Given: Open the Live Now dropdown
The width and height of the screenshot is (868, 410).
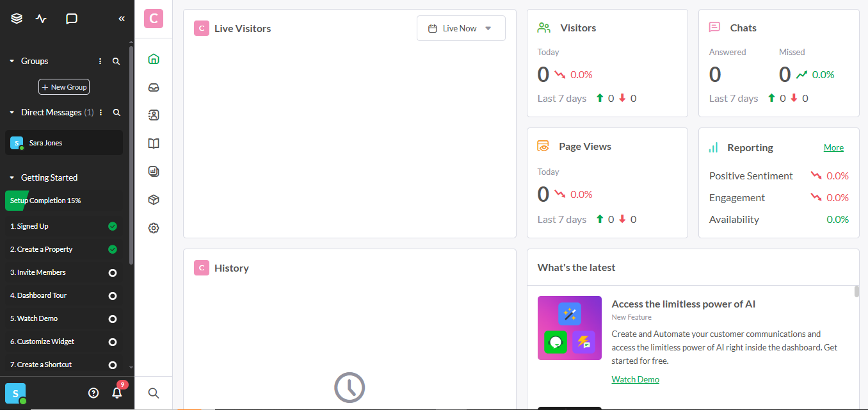Looking at the screenshot, I should [461, 28].
